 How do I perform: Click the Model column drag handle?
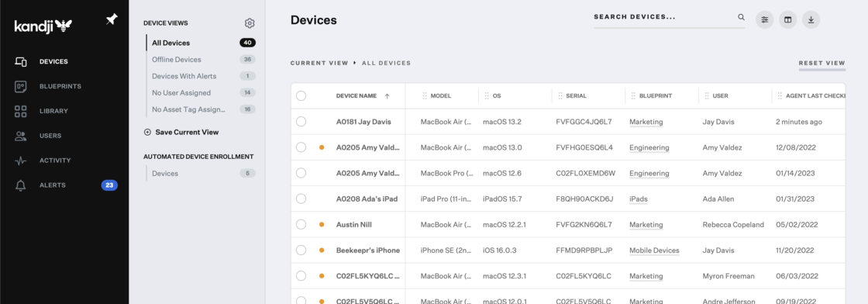(425, 96)
